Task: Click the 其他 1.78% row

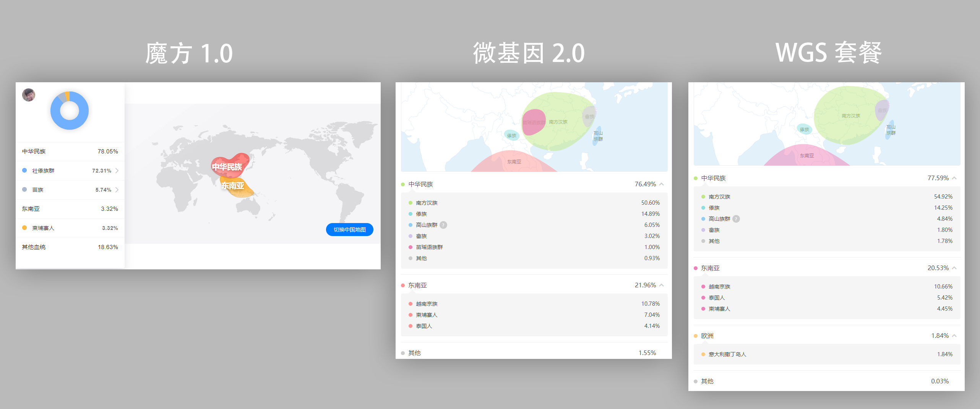Action: coord(827,241)
